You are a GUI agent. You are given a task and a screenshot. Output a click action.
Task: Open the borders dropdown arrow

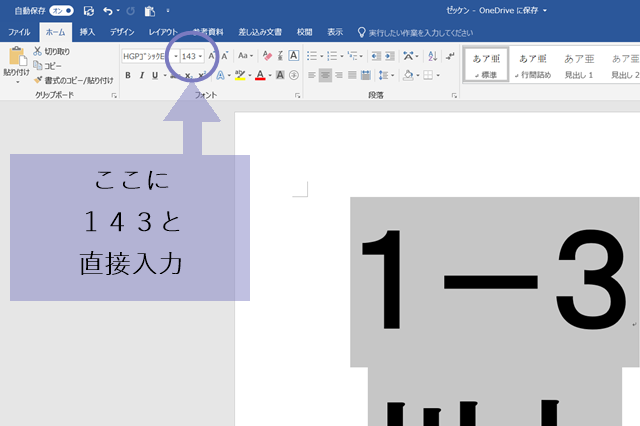point(438,75)
